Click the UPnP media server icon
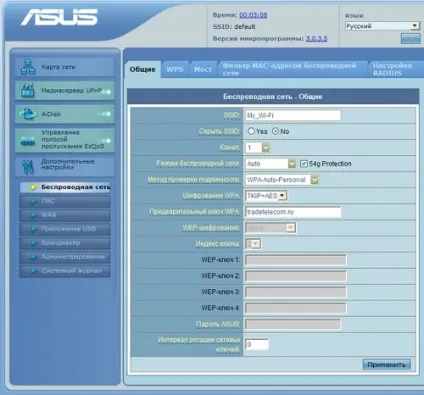The width and height of the screenshot is (424, 395). click(x=28, y=90)
